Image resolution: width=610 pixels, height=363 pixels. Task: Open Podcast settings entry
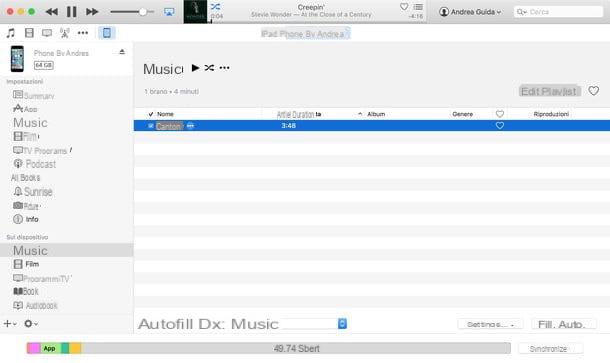click(35, 164)
